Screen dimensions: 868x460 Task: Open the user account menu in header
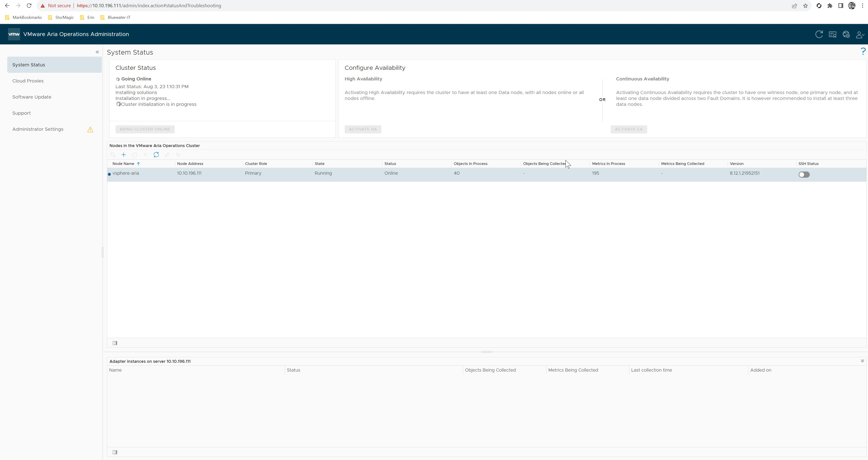click(860, 34)
